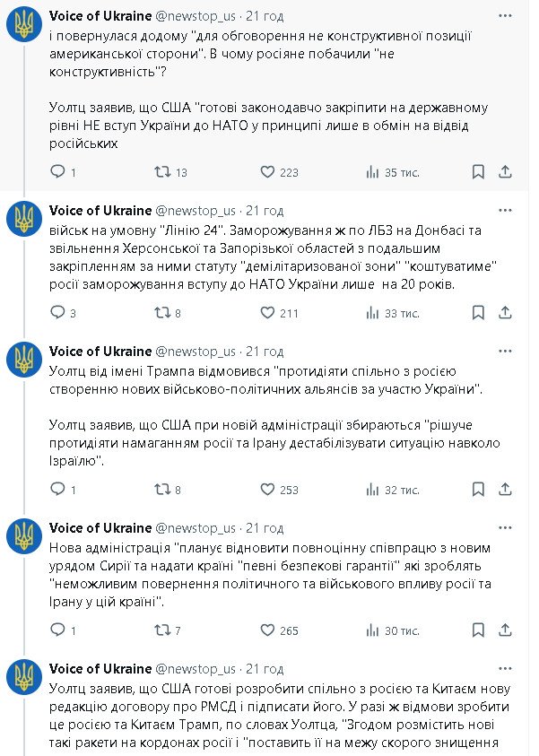Reply to the tweet with 223 likes
Screen dimensions: 539x756
57,171
